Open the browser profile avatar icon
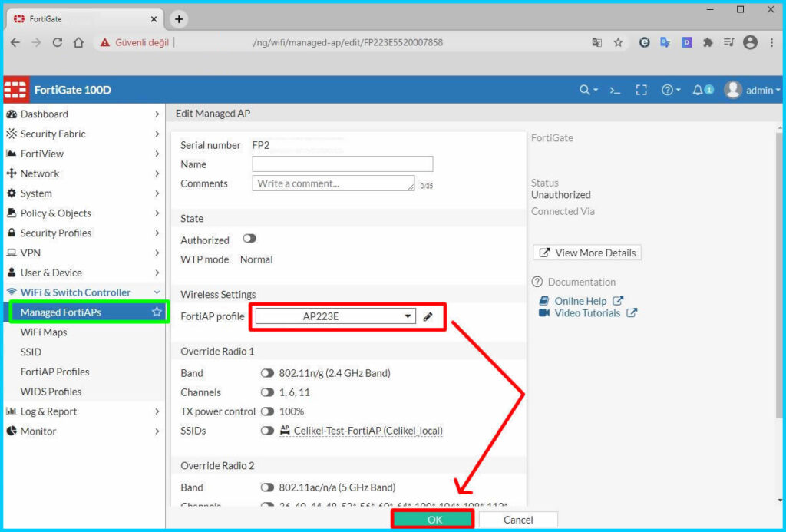Image resolution: width=786 pixels, height=532 pixels. click(750, 43)
